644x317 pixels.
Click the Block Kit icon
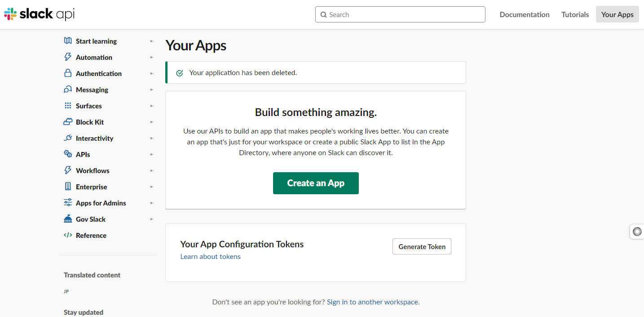[x=68, y=122]
